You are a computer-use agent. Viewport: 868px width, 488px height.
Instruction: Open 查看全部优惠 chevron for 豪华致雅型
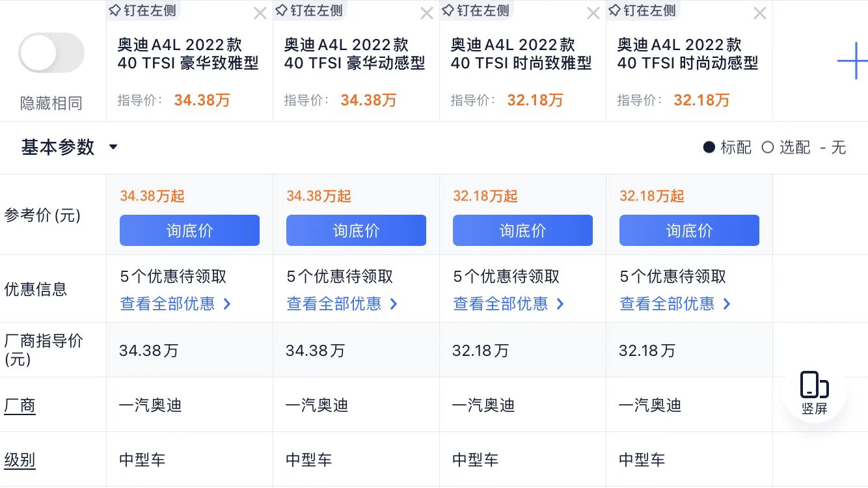[227, 304]
